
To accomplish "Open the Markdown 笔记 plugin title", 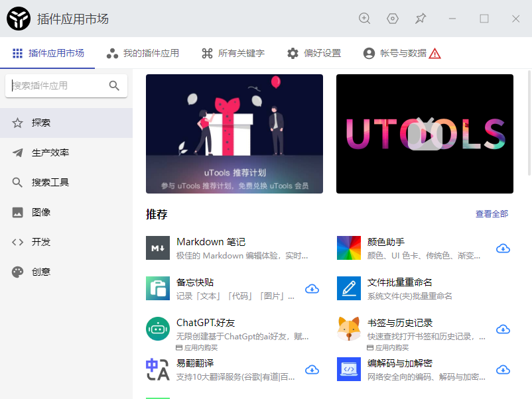I will point(211,242).
